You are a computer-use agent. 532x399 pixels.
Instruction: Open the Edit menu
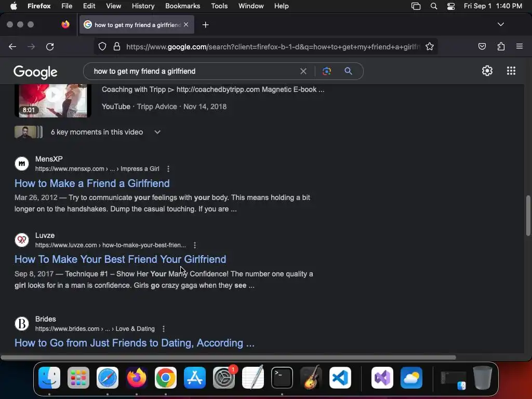pos(89,6)
